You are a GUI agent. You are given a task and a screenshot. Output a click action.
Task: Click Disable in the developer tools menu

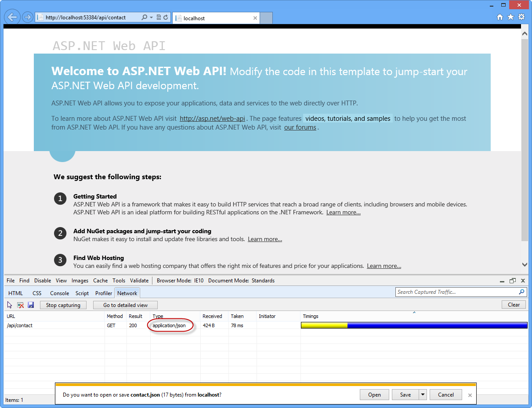click(x=42, y=280)
